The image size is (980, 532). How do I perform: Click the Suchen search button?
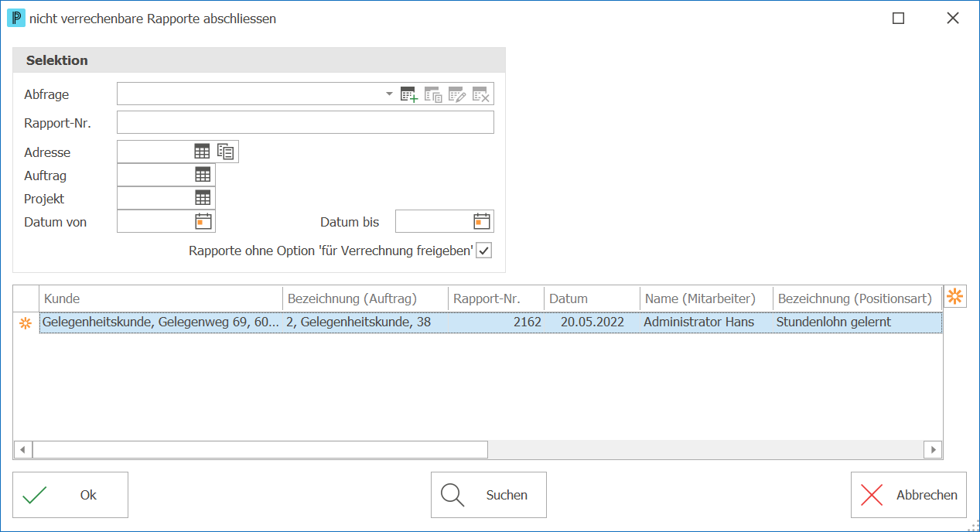click(x=489, y=495)
